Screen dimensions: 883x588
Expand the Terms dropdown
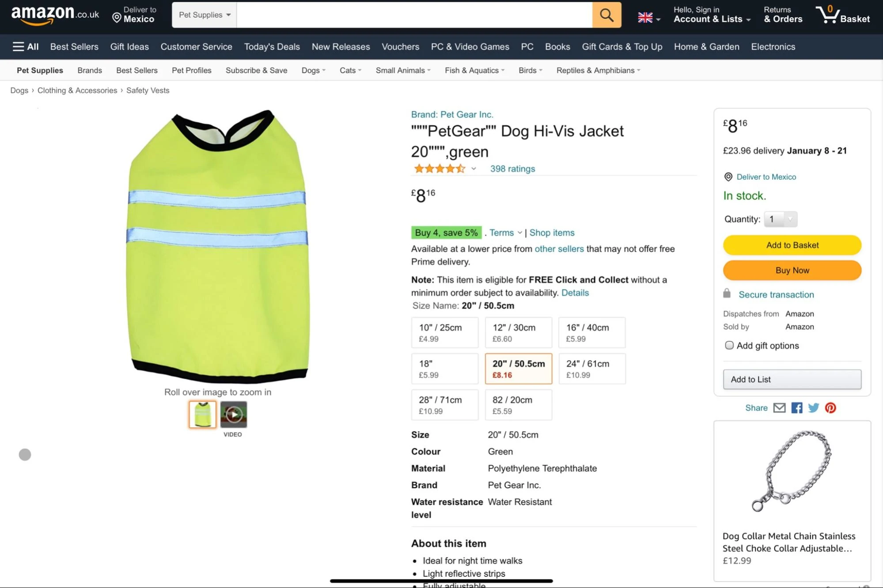tap(505, 233)
